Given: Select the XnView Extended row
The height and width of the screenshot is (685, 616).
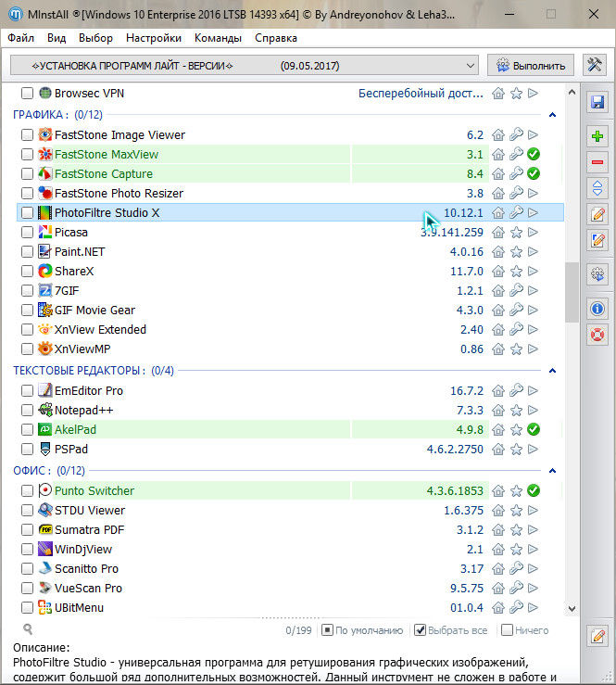Looking at the screenshot, I should pyautogui.click(x=290, y=329).
